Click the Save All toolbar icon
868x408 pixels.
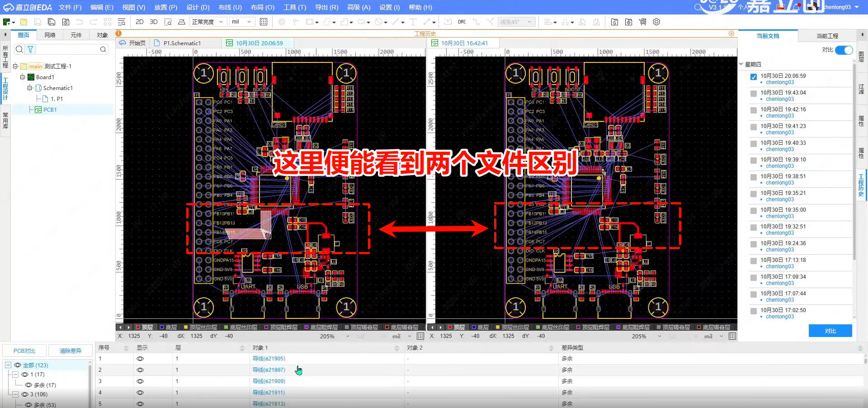click(x=52, y=22)
